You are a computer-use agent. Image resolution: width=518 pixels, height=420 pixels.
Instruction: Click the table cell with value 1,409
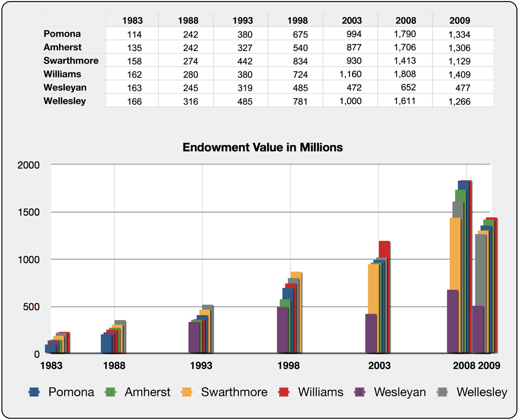[x=463, y=74]
